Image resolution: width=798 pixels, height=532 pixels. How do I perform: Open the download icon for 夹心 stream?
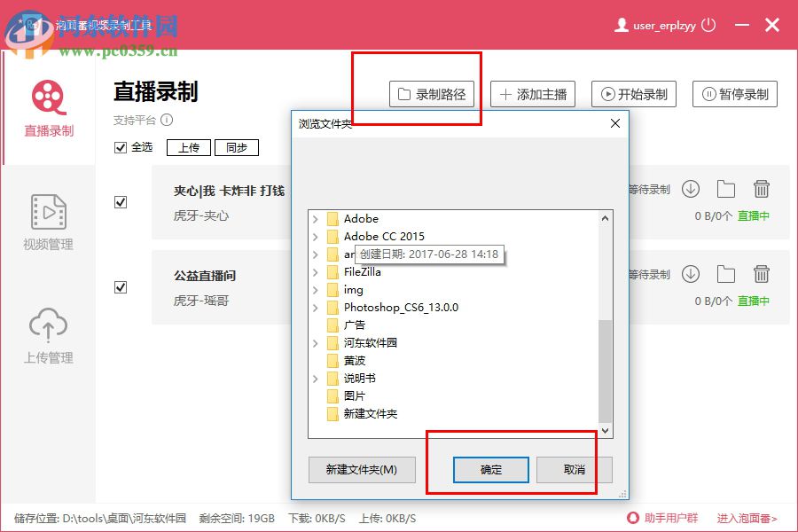(x=691, y=189)
